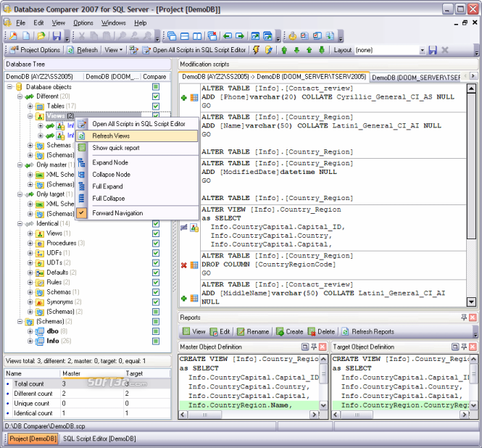Click the New Project wizard icon in toolbar
This screenshot has width=482, height=448.
14,36
